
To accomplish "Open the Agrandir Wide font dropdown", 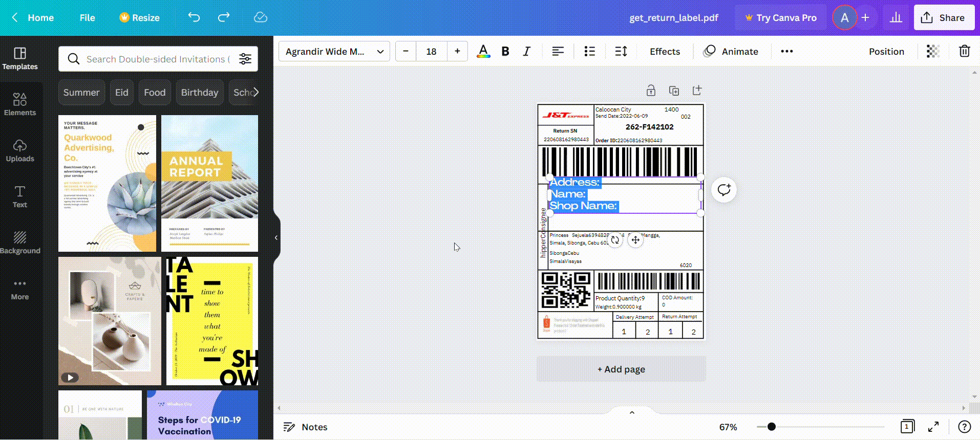I will point(334,51).
